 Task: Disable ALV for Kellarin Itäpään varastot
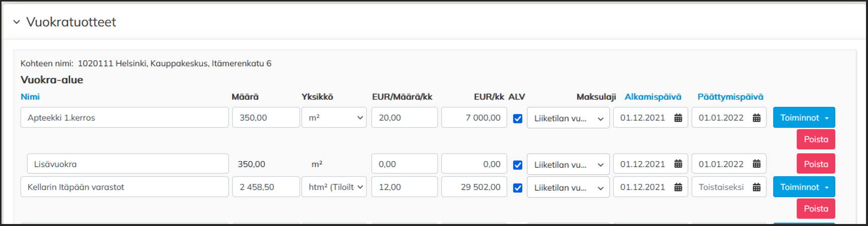pyautogui.click(x=518, y=188)
